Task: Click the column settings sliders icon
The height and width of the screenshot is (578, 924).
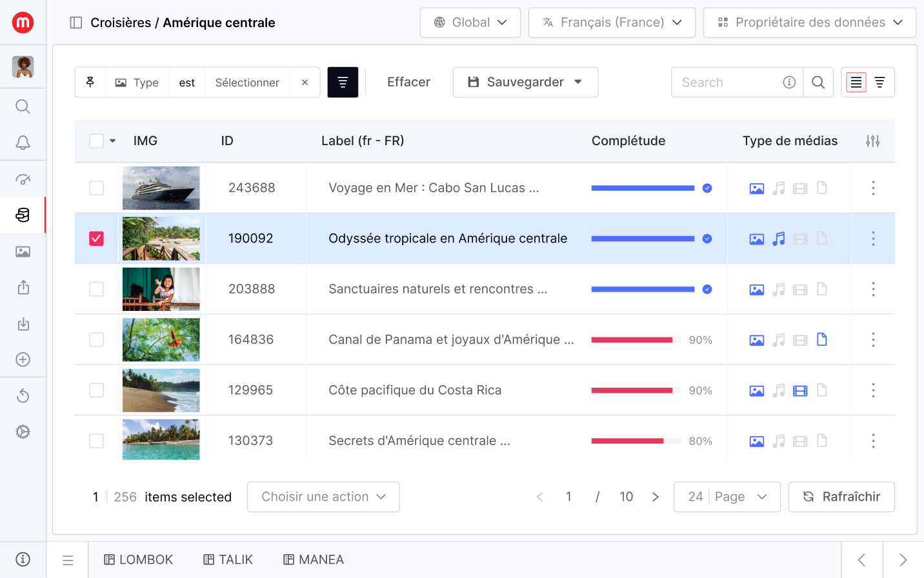Action: click(x=872, y=141)
